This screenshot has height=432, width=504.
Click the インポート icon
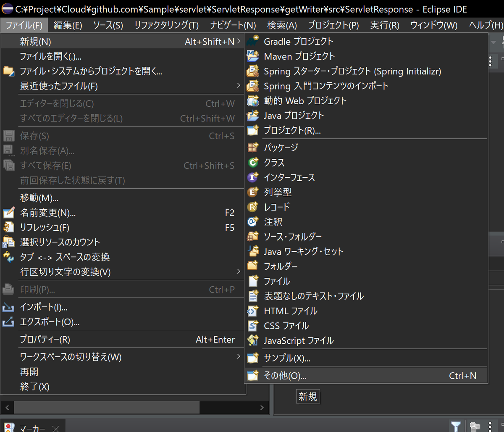9,307
